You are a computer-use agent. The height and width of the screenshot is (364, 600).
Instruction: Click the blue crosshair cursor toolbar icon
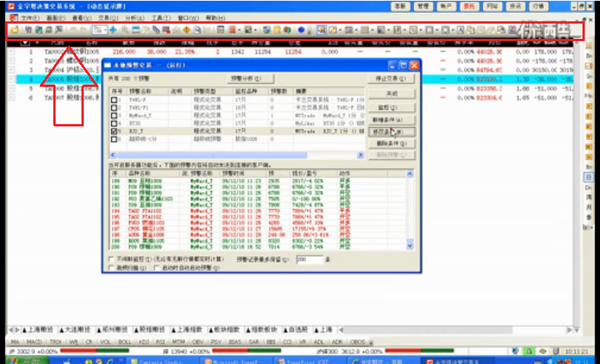coord(113,30)
